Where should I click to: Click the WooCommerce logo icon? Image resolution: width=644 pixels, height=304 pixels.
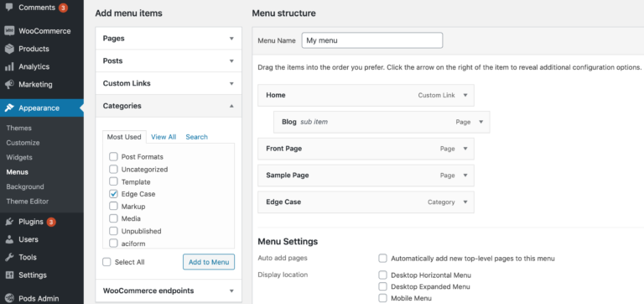pos(9,31)
